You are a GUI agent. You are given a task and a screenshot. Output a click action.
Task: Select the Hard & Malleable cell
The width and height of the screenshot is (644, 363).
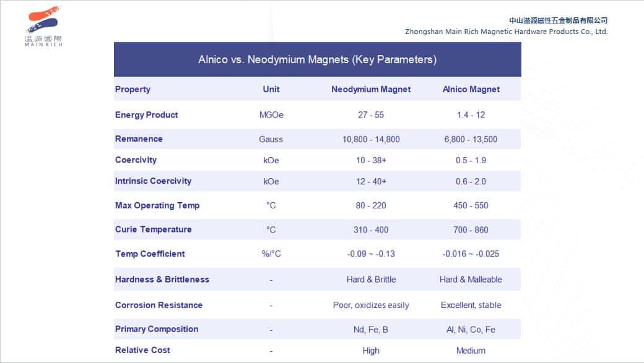click(x=471, y=279)
